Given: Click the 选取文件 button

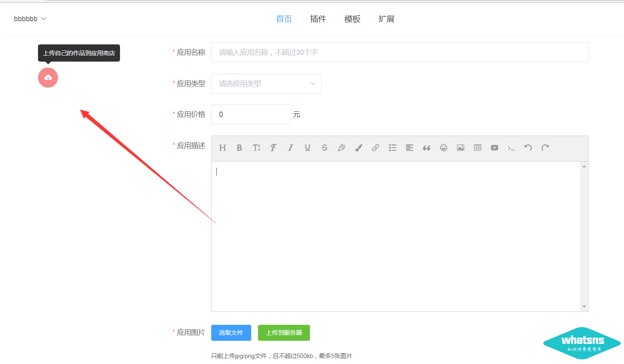Looking at the screenshot, I should [x=231, y=333].
